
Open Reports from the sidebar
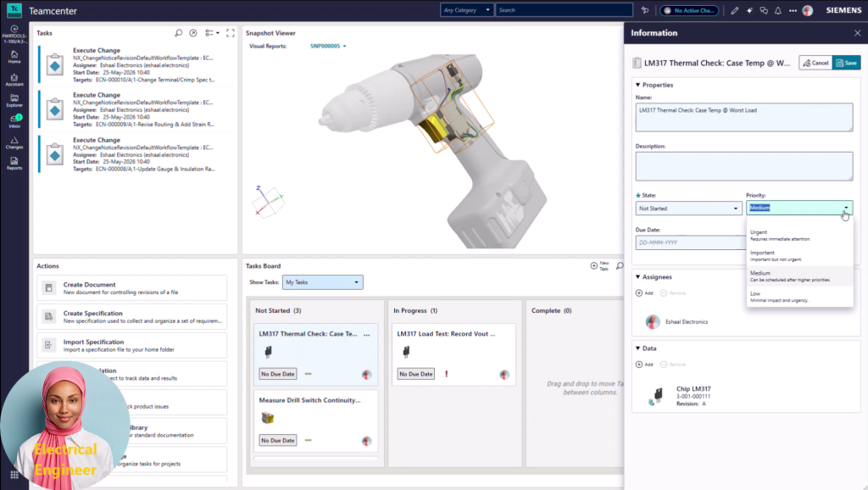click(14, 164)
